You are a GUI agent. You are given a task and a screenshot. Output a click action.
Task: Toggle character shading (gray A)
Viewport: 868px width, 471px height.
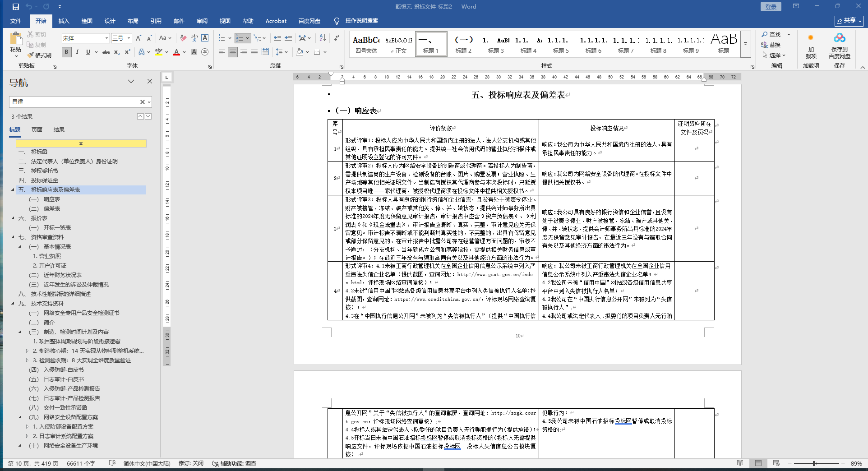[x=194, y=52]
